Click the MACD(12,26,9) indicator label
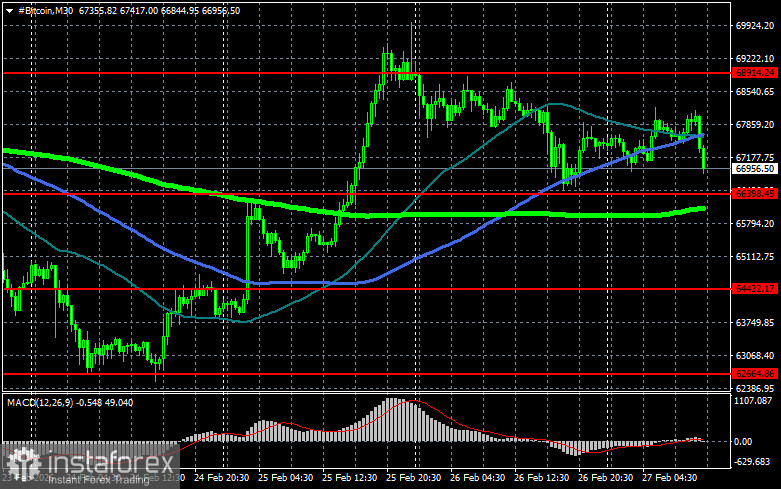The height and width of the screenshot is (489, 781). 40,402
